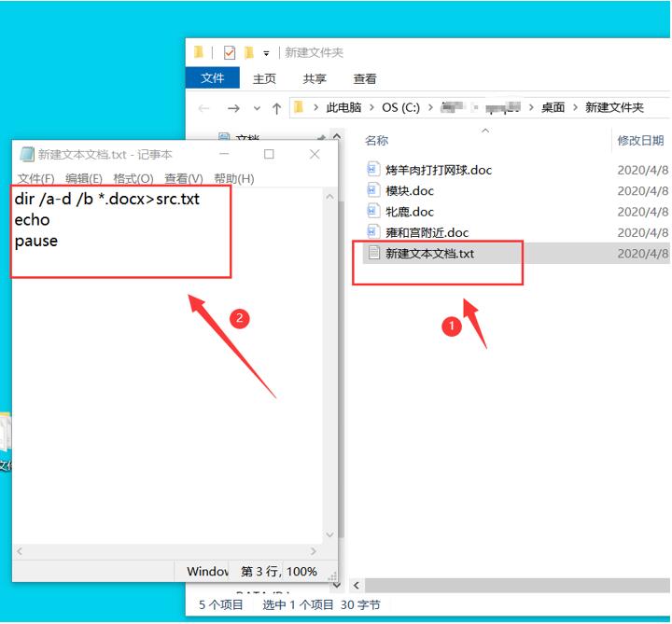Click the properties checkmark icon in title bar
Image resolution: width=672 pixels, height=624 pixels.
click(x=230, y=52)
